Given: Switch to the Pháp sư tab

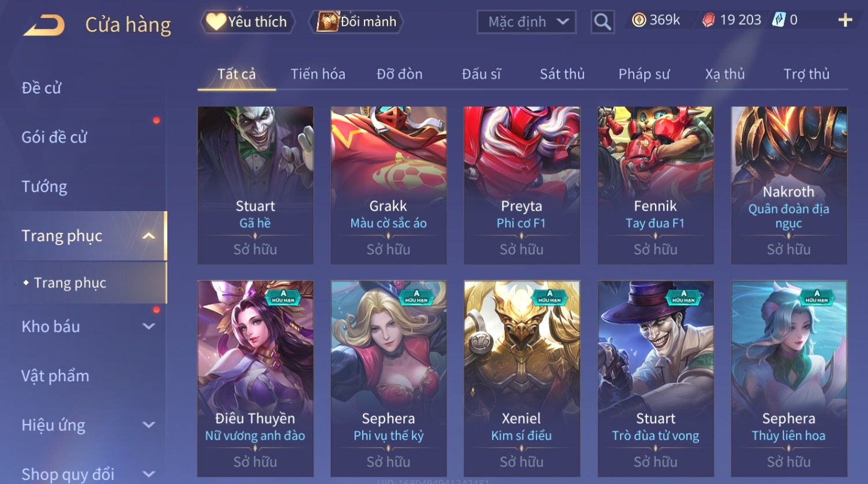Looking at the screenshot, I should pos(644,74).
